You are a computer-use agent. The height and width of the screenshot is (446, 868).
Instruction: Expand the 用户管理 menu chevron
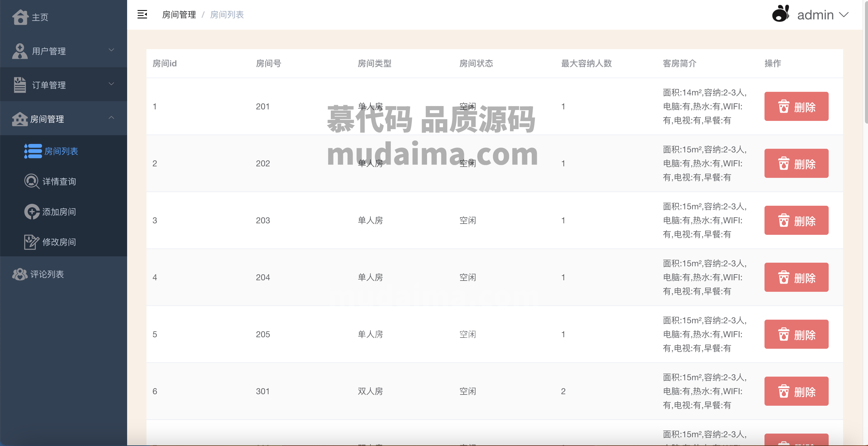coord(111,50)
